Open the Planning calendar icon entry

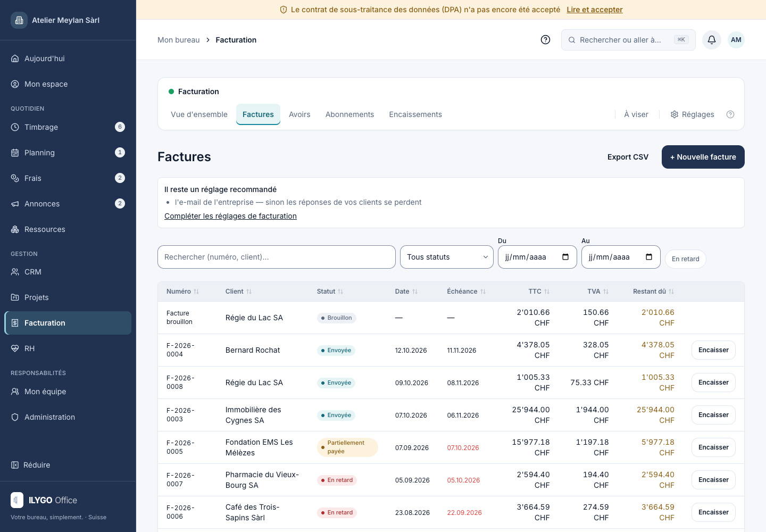(68, 153)
